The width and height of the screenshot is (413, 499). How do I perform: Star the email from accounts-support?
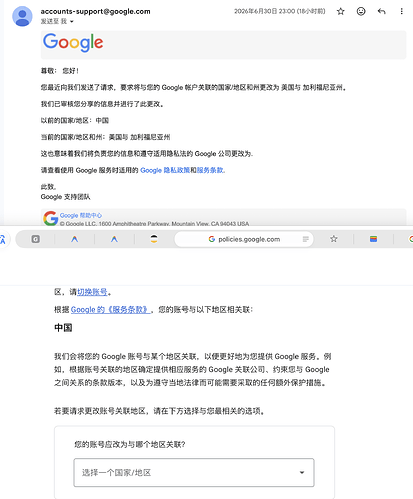pyautogui.click(x=340, y=12)
